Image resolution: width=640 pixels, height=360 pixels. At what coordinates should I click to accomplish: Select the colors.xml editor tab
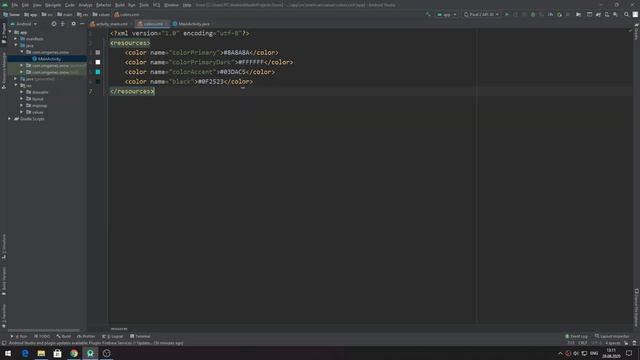(151, 24)
